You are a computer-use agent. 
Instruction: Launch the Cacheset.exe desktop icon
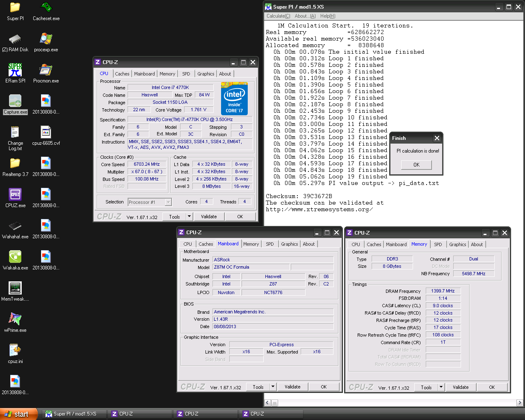pos(46,11)
